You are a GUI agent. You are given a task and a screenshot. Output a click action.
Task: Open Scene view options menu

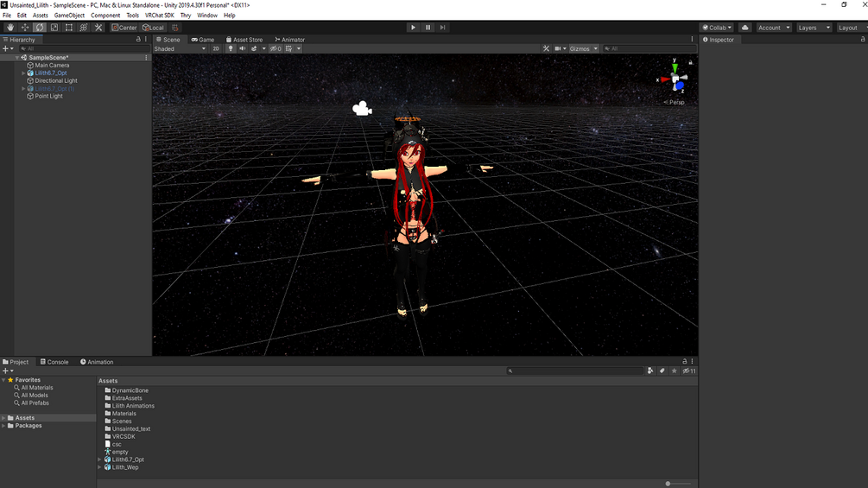pyautogui.click(x=692, y=39)
